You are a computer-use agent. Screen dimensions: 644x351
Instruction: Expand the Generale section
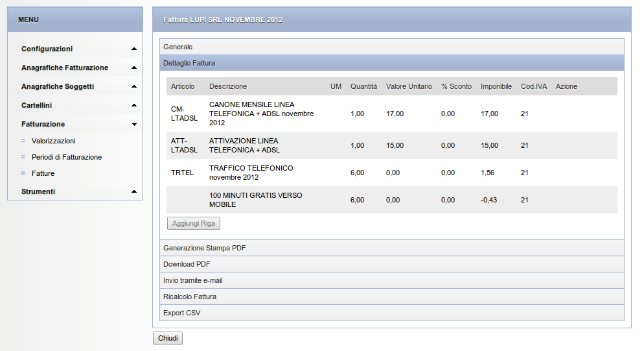pos(392,47)
